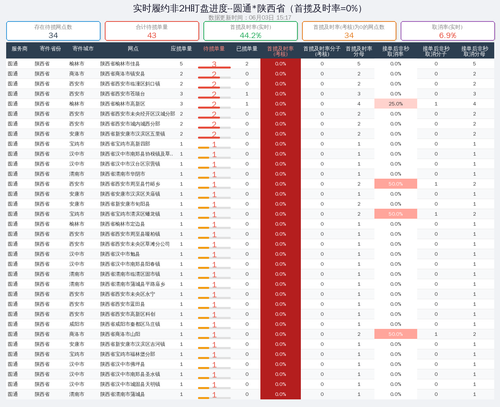Open the 取消率(实时) 6.9% card

[448, 31]
